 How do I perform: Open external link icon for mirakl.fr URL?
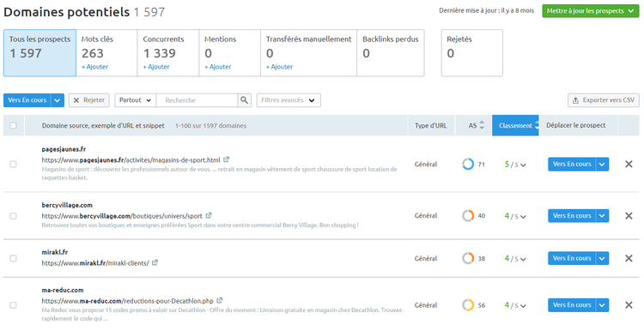pos(155,262)
